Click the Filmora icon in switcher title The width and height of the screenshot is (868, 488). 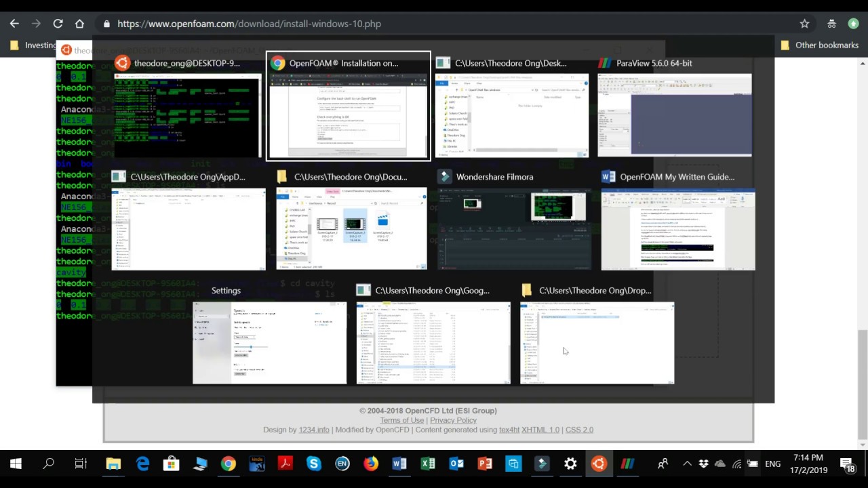[444, 177]
